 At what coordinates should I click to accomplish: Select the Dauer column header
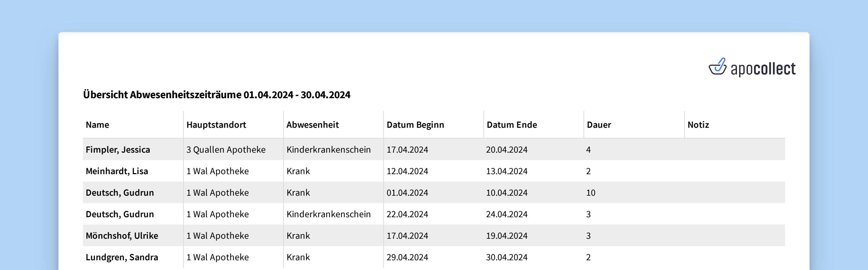click(x=599, y=125)
